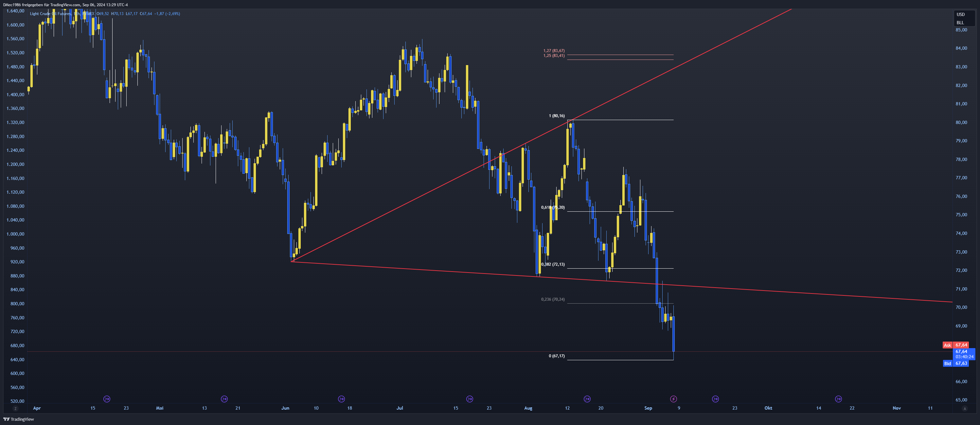The width and height of the screenshot is (980, 425).
Task: Open the lightning bolt event icon near Sep
Action: [673, 399]
